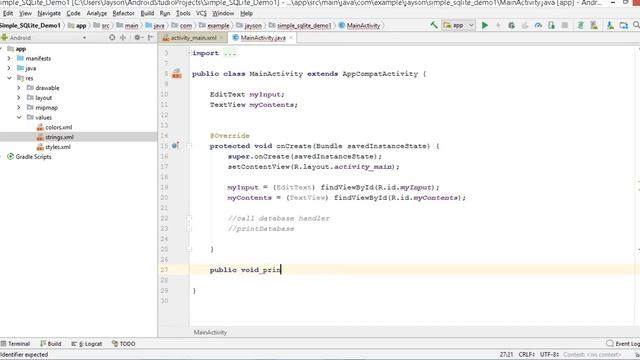Click the Debug app bug icon
The height and width of the screenshot is (360, 640).
click(511, 25)
